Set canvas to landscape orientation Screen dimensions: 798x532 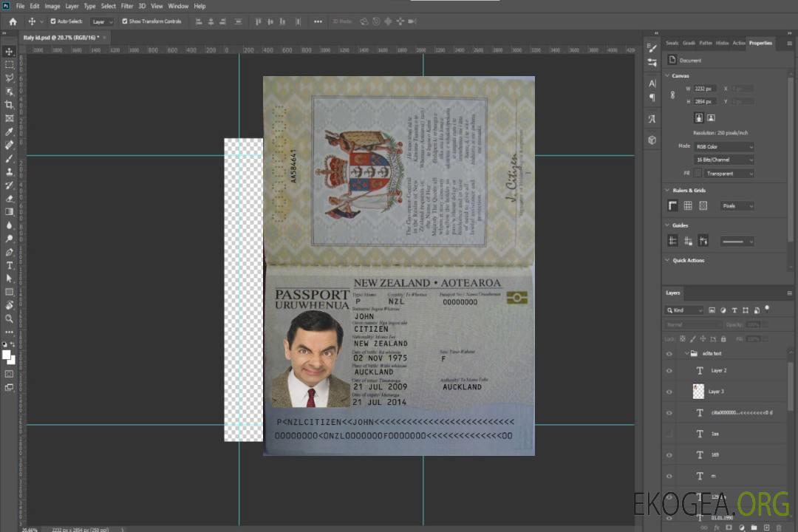[711, 117]
